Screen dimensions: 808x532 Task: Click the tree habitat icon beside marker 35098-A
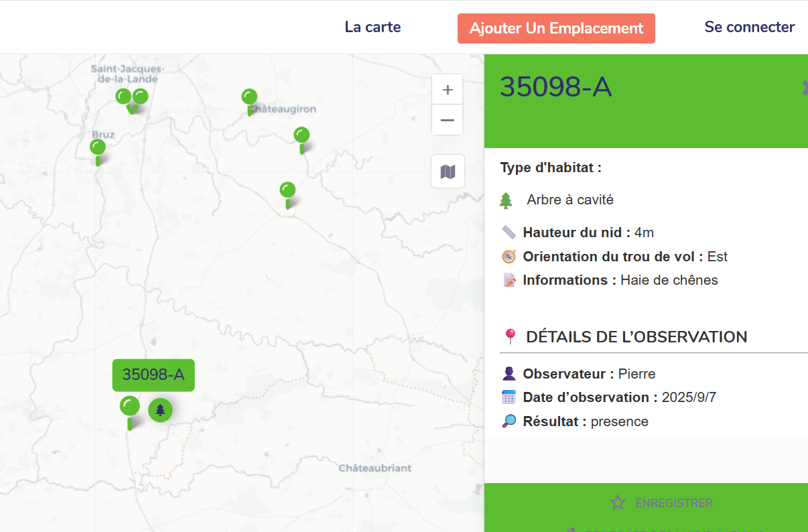[x=160, y=410]
